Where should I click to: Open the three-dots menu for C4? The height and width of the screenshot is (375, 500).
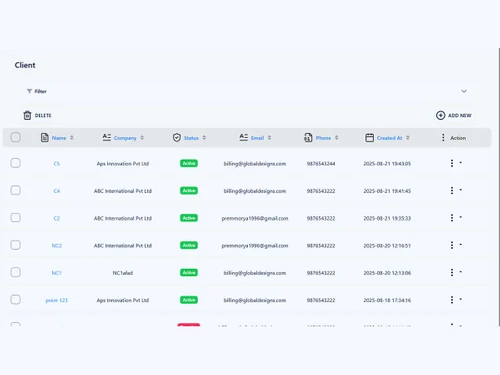(x=452, y=190)
